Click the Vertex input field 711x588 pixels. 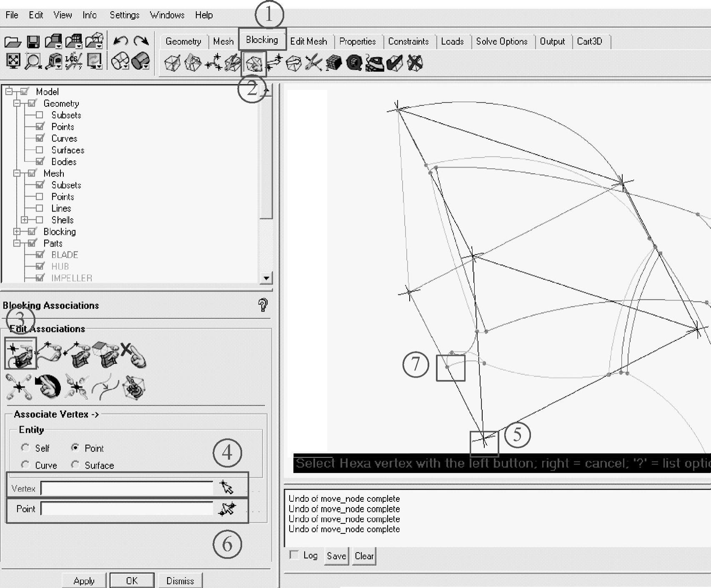127,488
